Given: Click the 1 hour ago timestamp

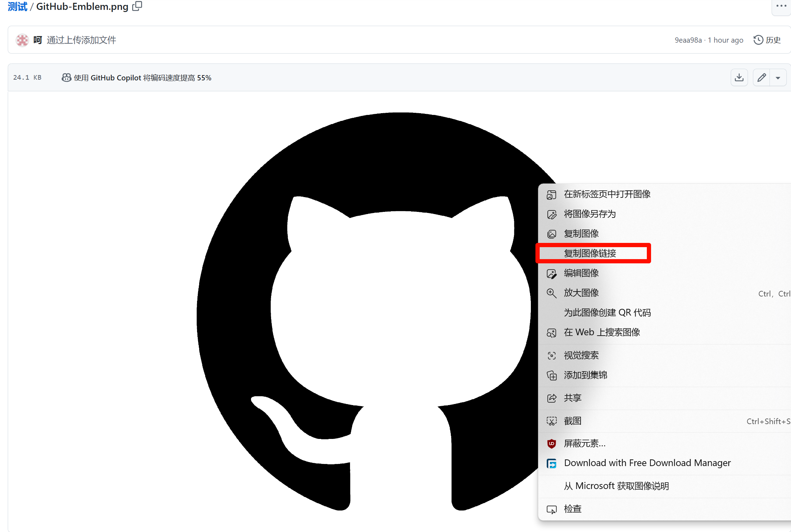Looking at the screenshot, I should 725,40.
